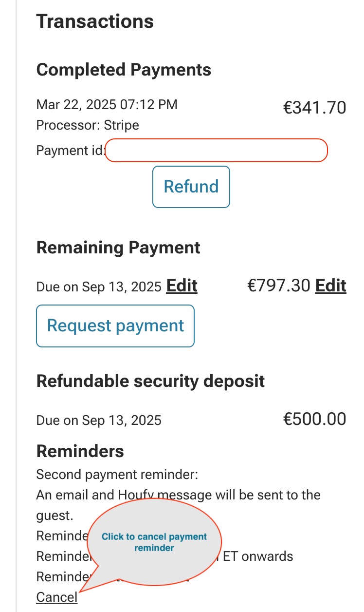This screenshot has height=612, width=364.
Task: Open the due date editor via Edit link
Action: [x=182, y=286]
